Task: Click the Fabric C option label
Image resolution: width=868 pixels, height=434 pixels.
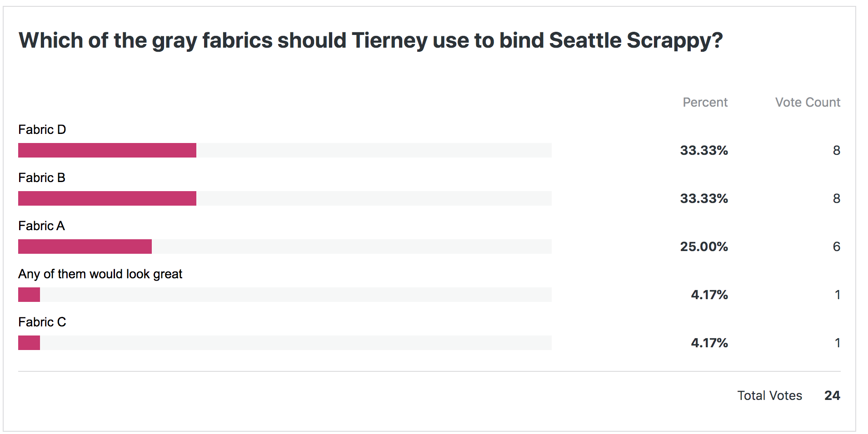Action: click(x=42, y=322)
